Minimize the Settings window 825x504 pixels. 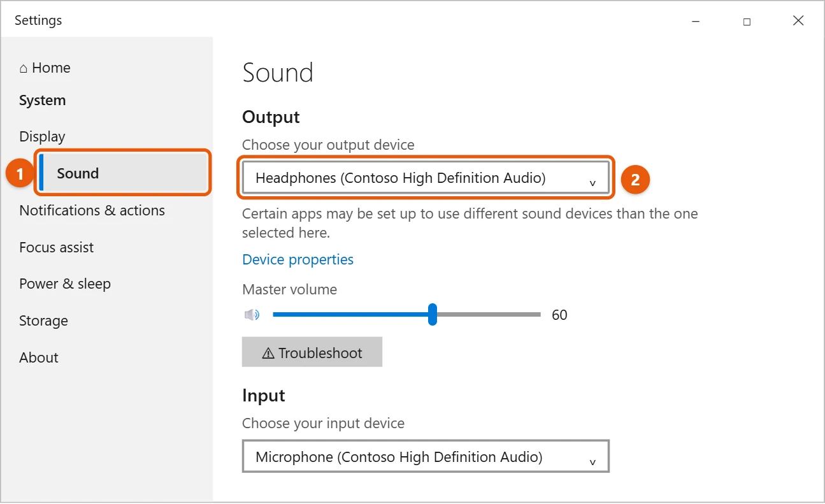696,21
